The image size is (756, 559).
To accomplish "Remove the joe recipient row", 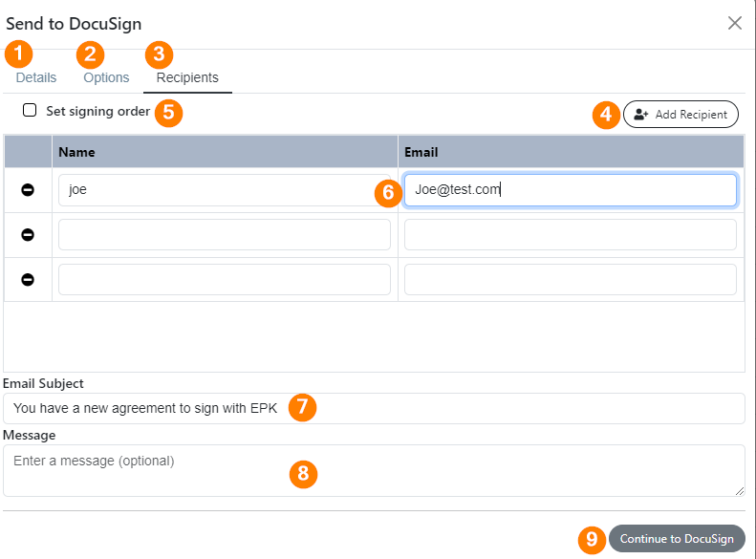I will (28, 190).
